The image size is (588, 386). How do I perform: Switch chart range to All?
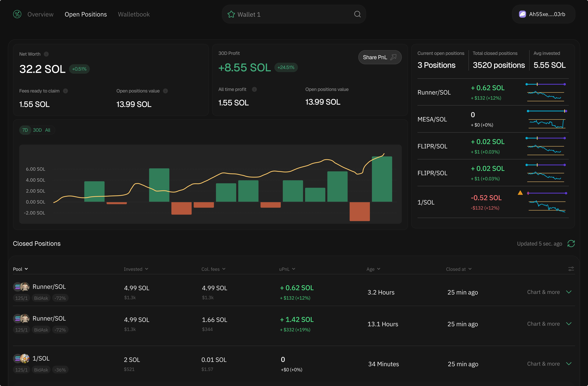[x=48, y=130]
